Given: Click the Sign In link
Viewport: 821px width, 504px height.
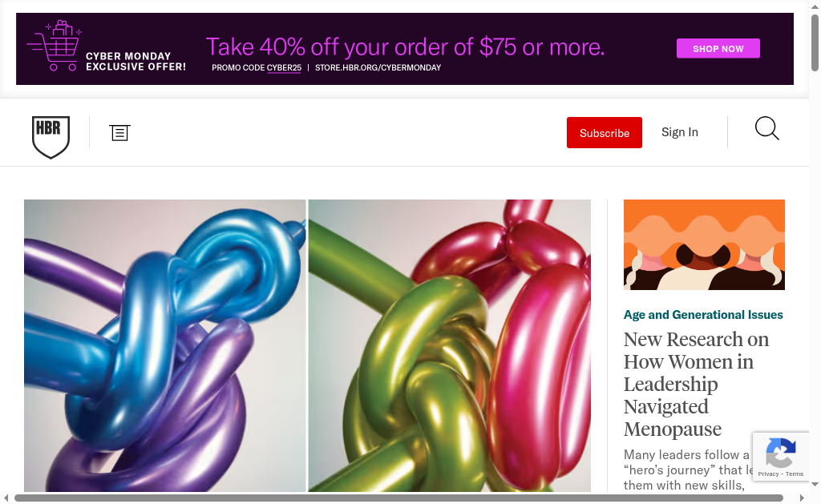Looking at the screenshot, I should point(680,132).
